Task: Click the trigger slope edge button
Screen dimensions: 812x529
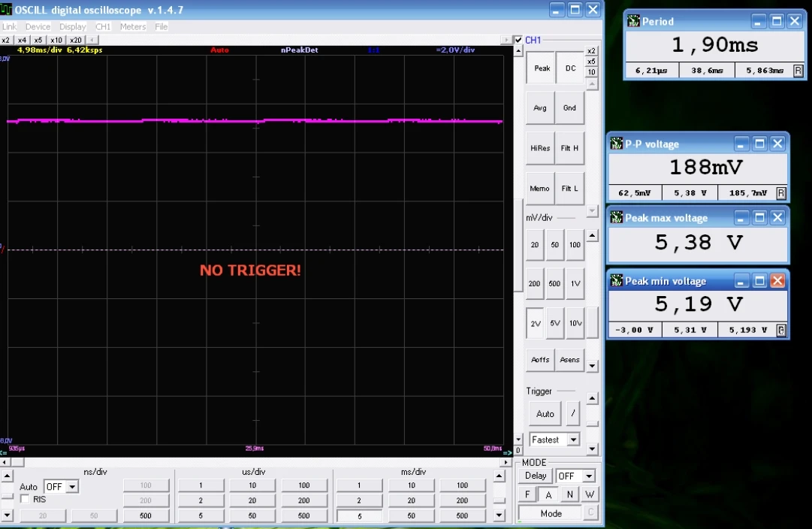Action: click(573, 413)
